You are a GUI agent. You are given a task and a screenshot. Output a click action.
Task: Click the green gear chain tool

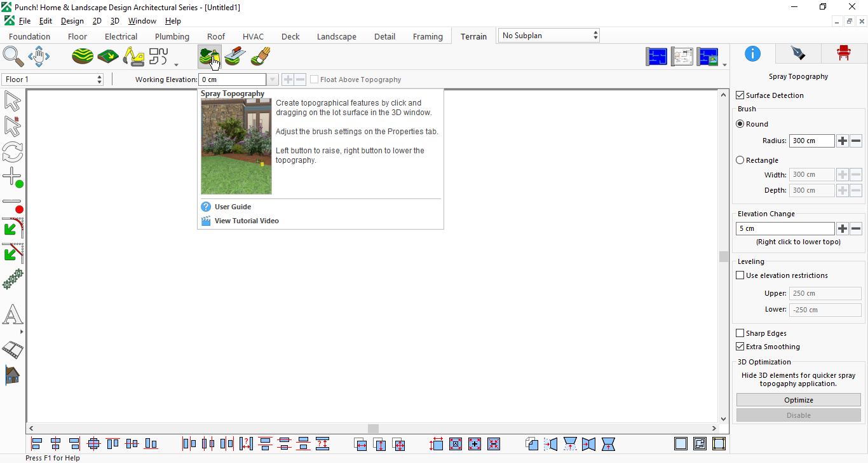pos(13,279)
